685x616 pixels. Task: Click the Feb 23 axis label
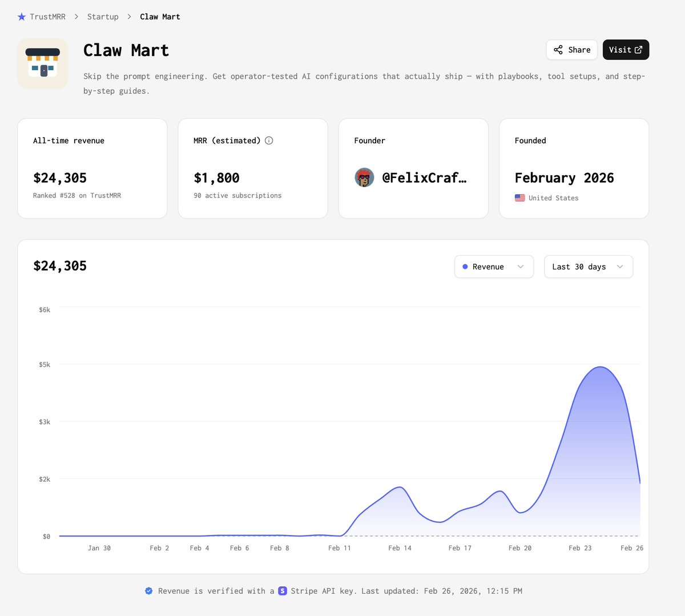pyautogui.click(x=580, y=548)
